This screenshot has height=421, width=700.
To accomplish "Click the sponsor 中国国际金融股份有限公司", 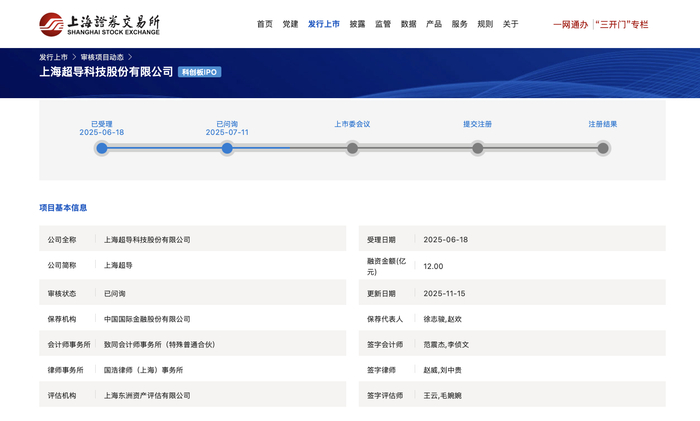I will [147, 319].
